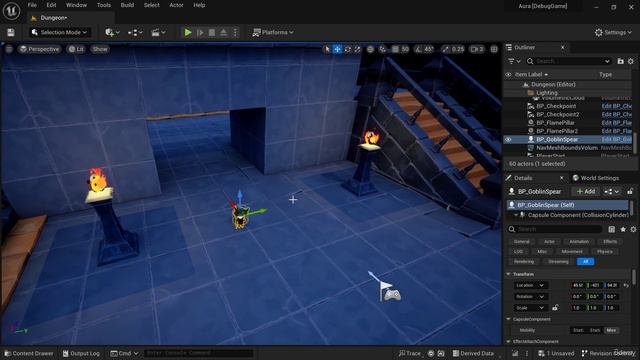640x360 pixels.
Task: Toggle the Scale lock ratio icon
Action: point(555,307)
